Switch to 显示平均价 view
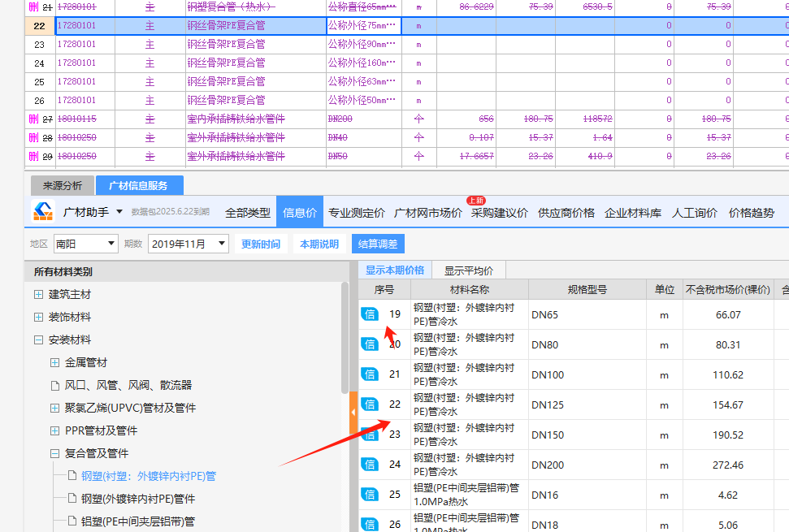 tap(469, 270)
